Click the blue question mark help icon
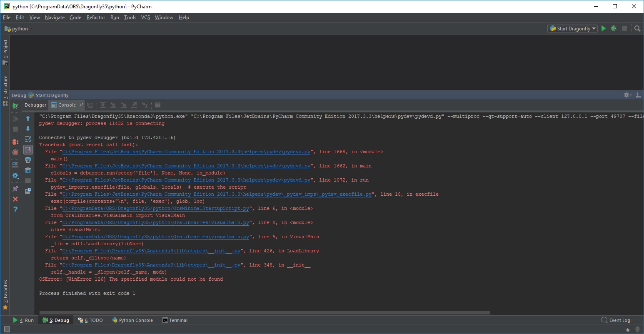 [x=15, y=209]
